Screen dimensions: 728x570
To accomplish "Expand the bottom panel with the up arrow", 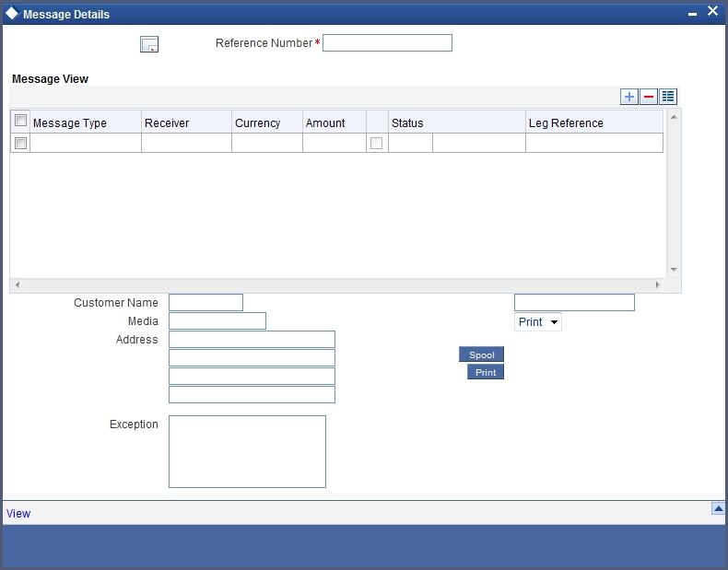I will (718, 509).
